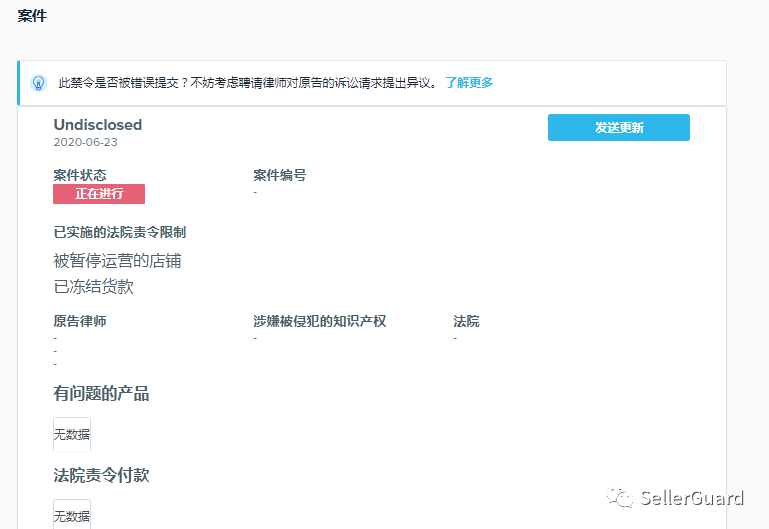Click 无数据 box under 有问题的产品

72,434
